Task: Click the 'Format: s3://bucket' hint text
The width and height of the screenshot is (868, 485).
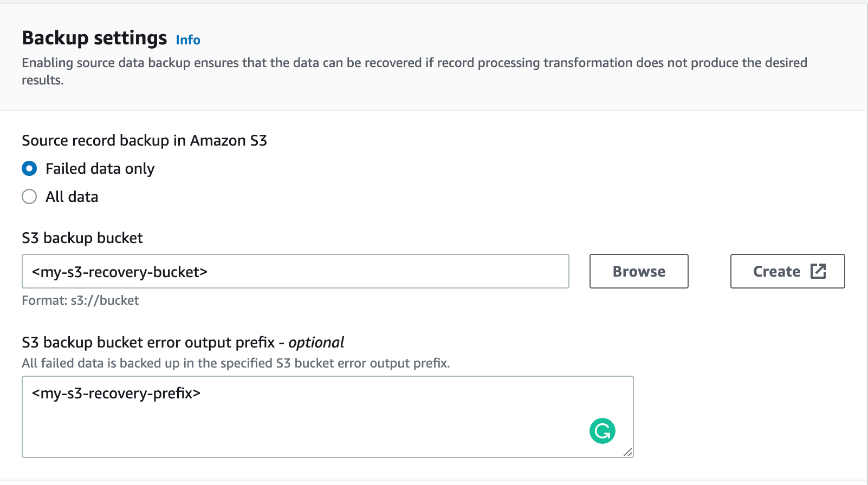Action: point(80,300)
